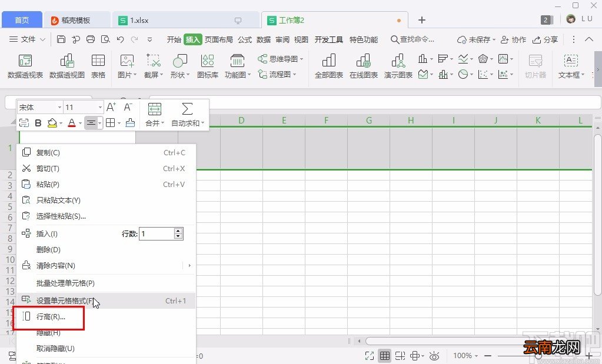Switch to the 页面布局 ribbon tab
The image size is (602, 364).
pyautogui.click(x=218, y=39)
